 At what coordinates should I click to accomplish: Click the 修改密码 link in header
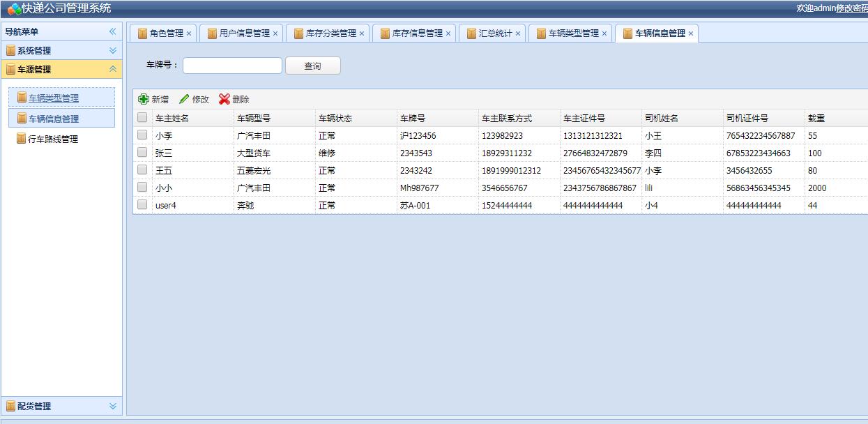tap(851, 8)
